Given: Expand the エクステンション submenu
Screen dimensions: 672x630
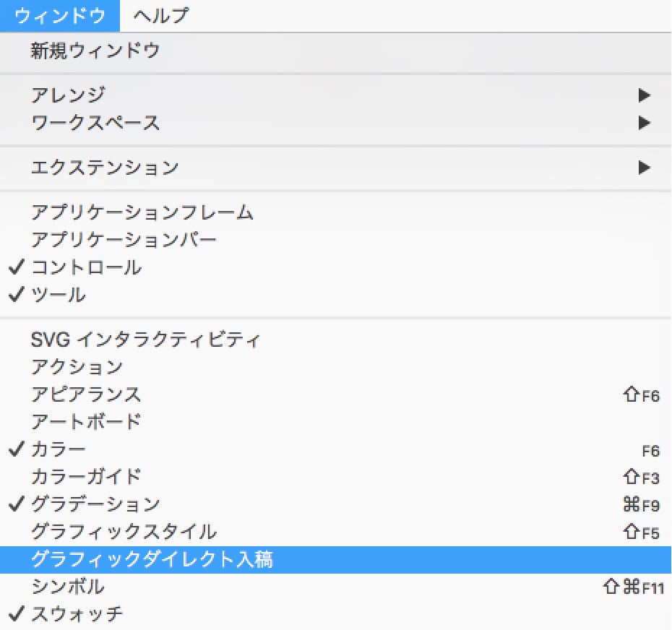Looking at the screenshot, I should click(x=105, y=168).
